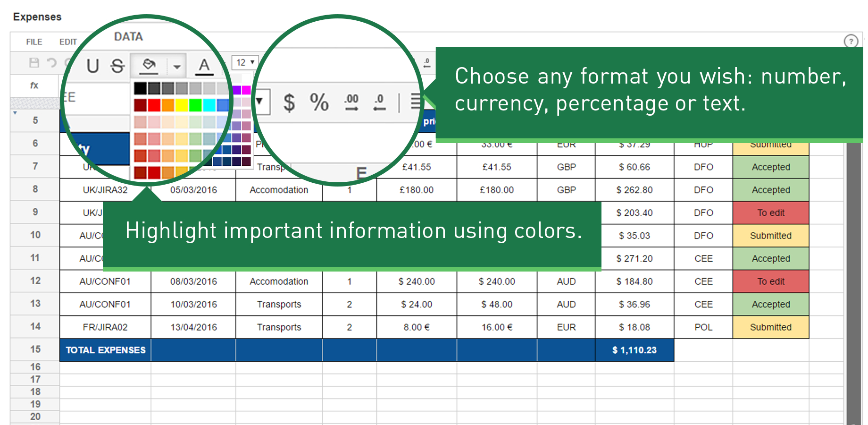Image resolution: width=868 pixels, height=425 pixels.
Task: Apply strikethrough with the S icon
Action: (117, 66)
